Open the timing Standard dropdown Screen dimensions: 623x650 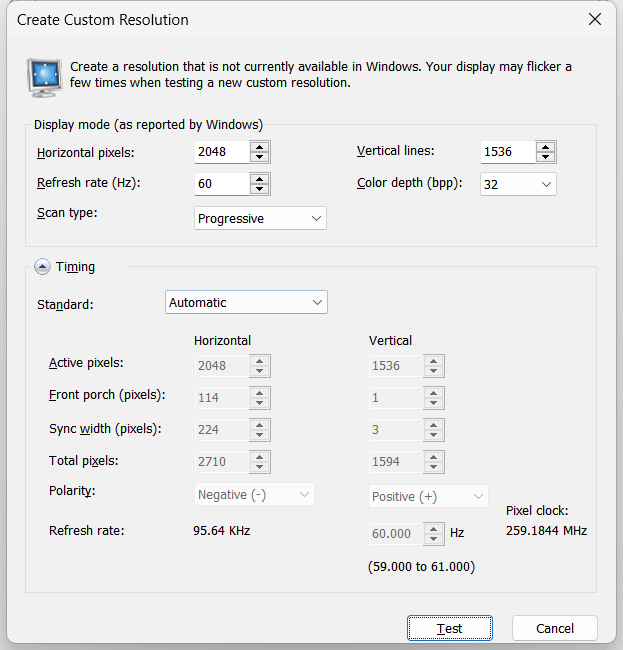246,302
